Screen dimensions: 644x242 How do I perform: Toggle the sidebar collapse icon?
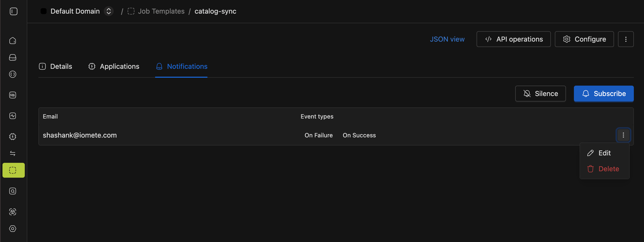(14, 11)
